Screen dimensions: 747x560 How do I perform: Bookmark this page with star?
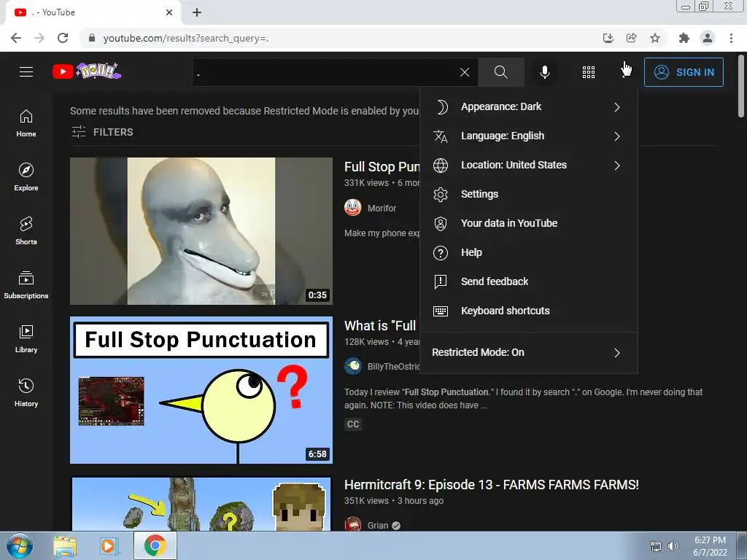pyautogui.click(x=655, y=38)
